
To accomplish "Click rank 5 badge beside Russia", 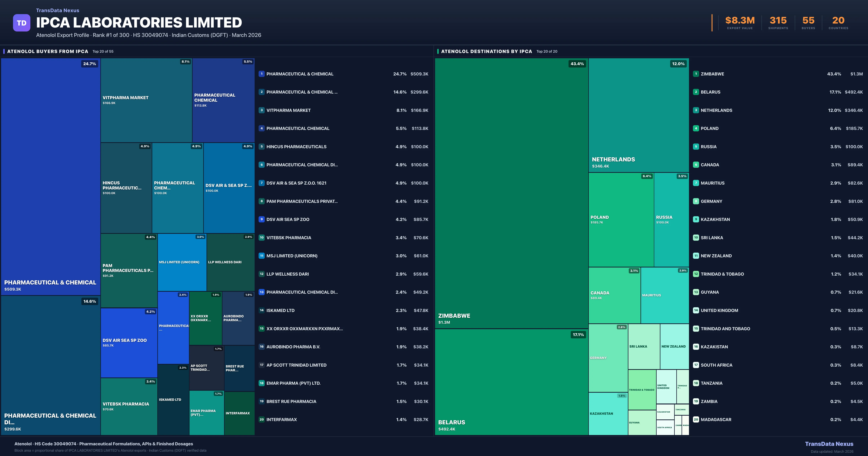I will (696, 147).
